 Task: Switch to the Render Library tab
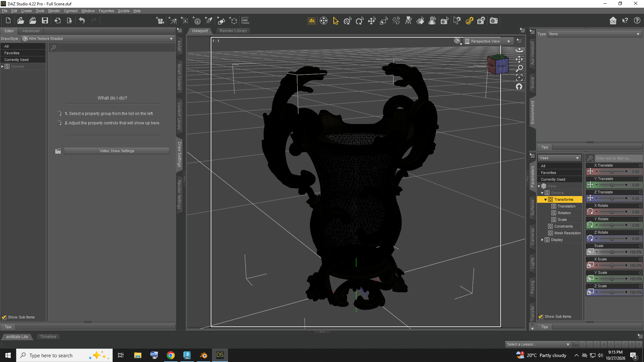point(233,31)
